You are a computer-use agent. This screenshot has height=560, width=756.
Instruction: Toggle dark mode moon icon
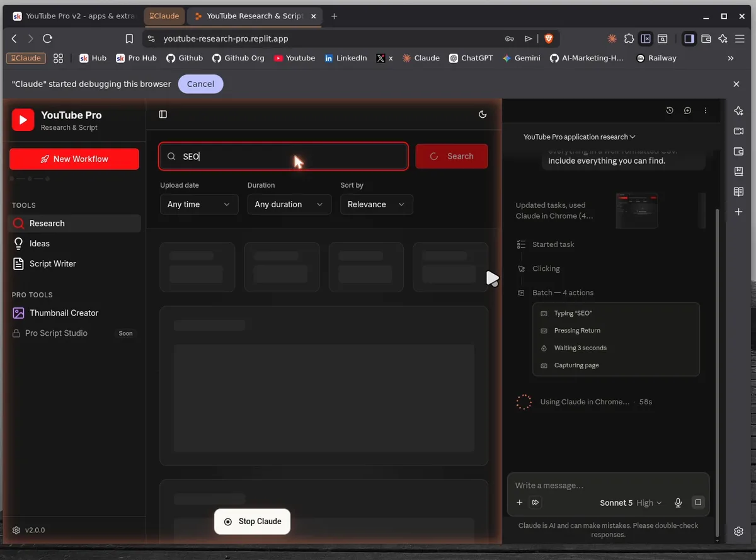(483, 114)
